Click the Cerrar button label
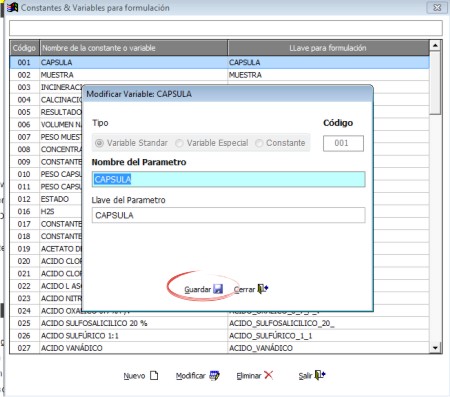This screenshot has height=397, width=450. tap(244, 289)
